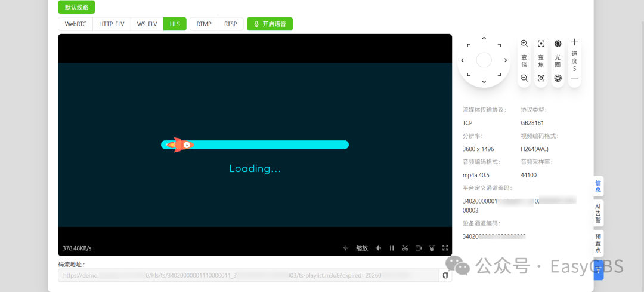Close the aperture with upper 光圈 icon

(558, 44)
